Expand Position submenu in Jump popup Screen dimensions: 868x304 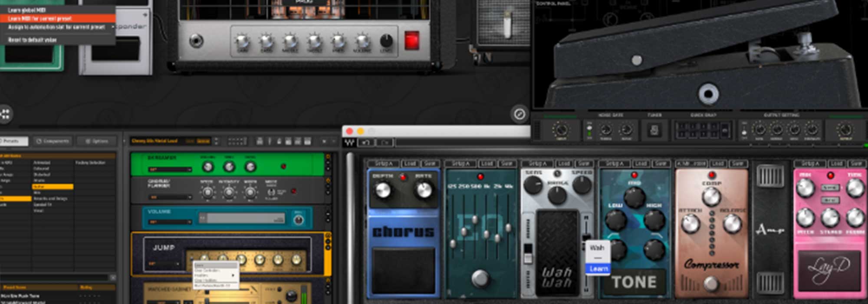[x=215, y=275]
